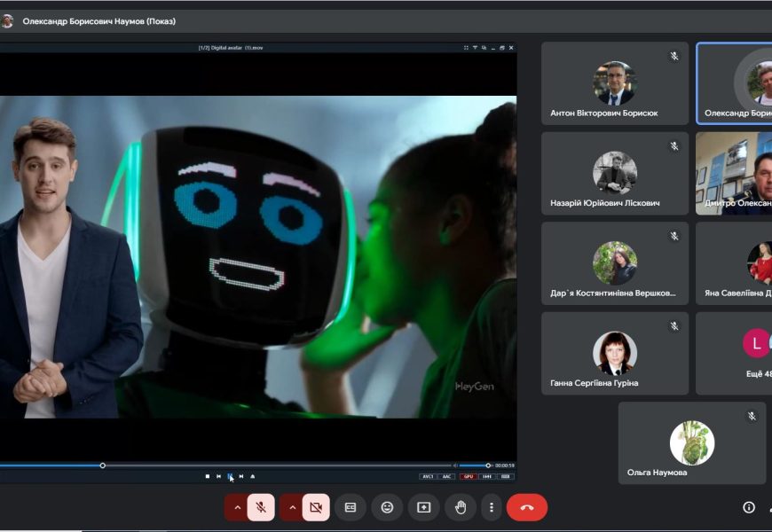Screen dimensions: 772x532
Task: Toggle captions in the meeting
Action: (351, 507)
